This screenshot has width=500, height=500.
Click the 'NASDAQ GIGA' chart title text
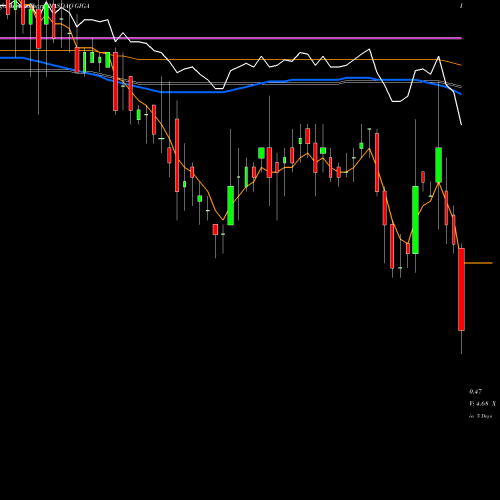pyautogui.click(x=69, y=6)
